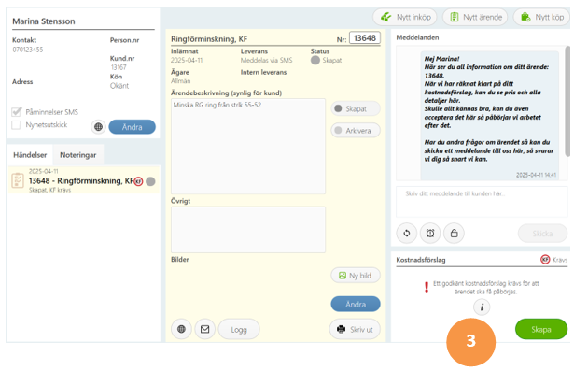The image size is (588, 371).
Task: Select event 13648 - Ringförminskning, KF
Action: point(84,180)
